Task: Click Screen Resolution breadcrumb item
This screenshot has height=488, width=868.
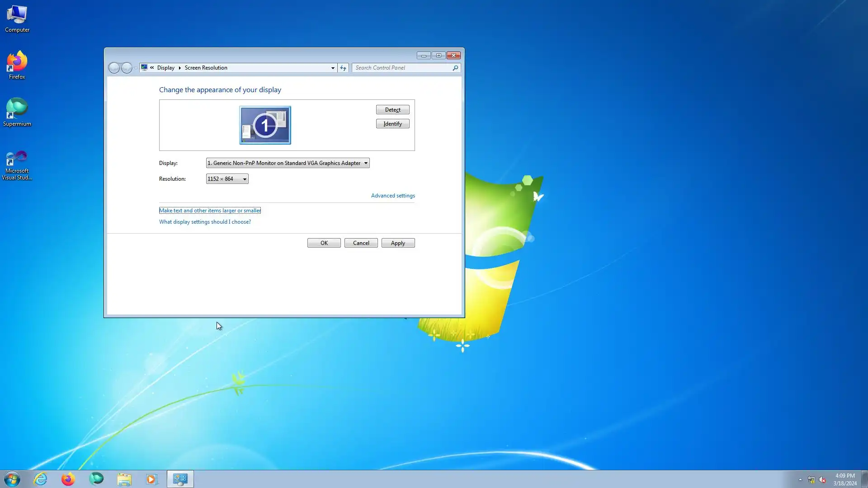Action: (206, 68)
